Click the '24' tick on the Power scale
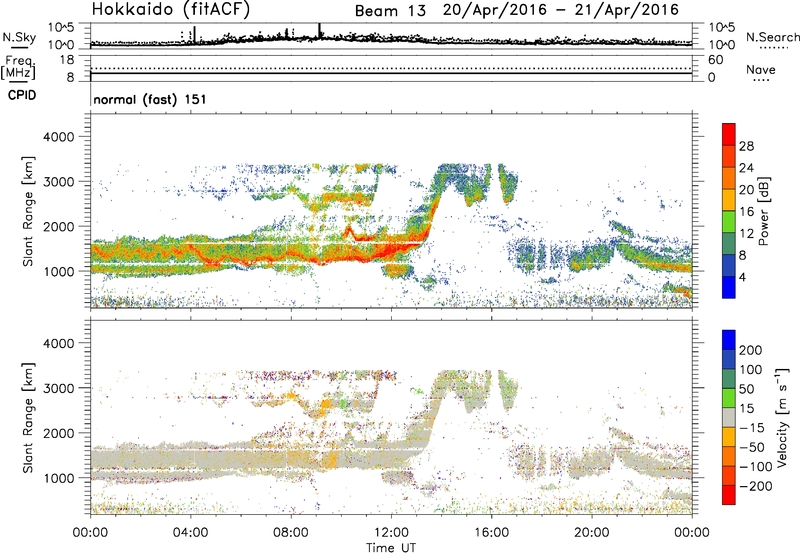The height and width of the screenshot is (554, 800). [x=746, y=168]
